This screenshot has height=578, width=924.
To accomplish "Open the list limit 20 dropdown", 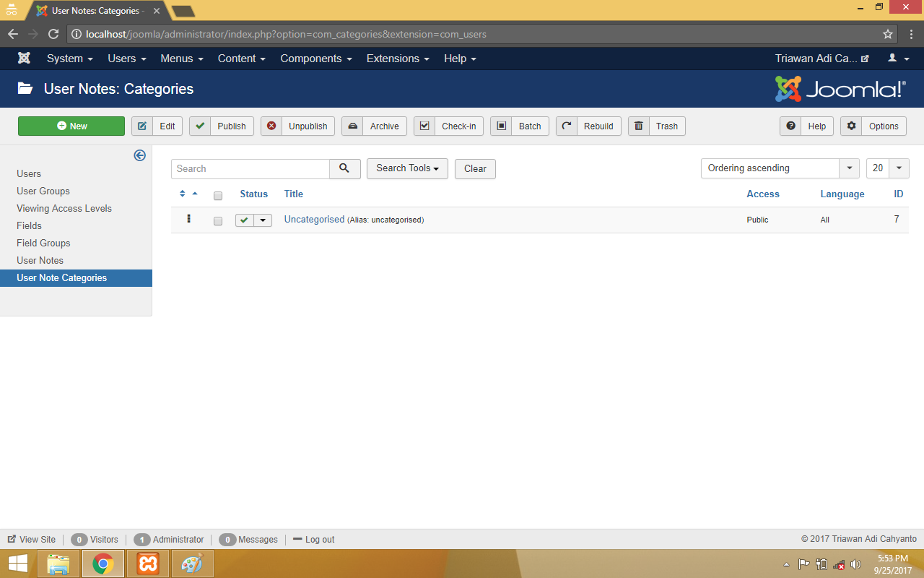I will coord(887,168).
